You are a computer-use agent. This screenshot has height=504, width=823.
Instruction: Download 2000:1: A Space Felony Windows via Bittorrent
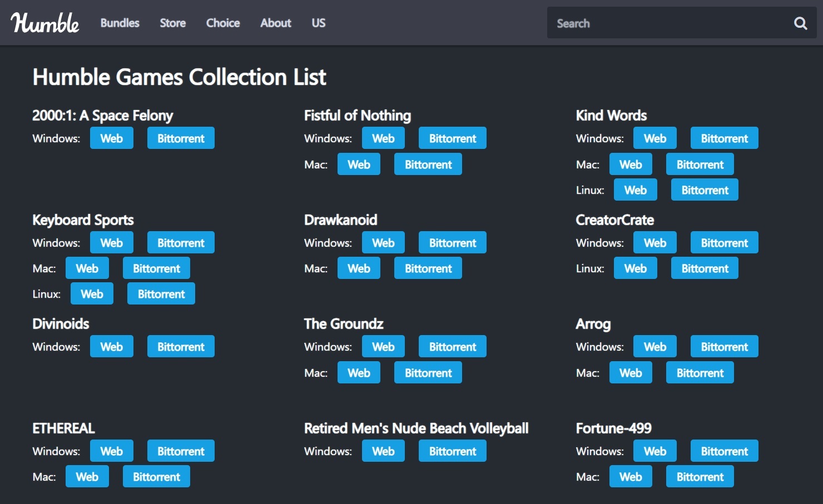(181, 138)
